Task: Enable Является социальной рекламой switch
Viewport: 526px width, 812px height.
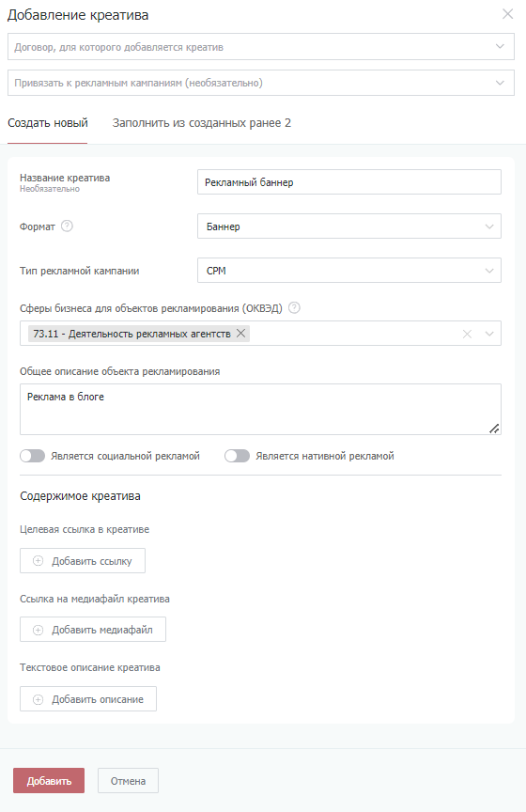Action: click(32, 456)
